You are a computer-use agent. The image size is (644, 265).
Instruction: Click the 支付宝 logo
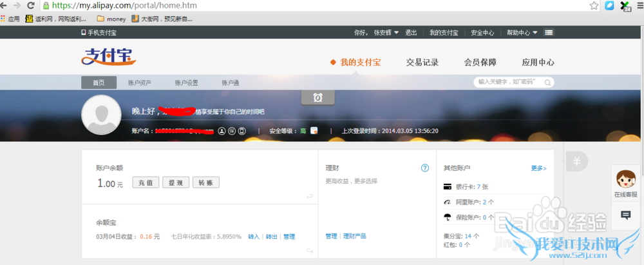coord(108,56)
